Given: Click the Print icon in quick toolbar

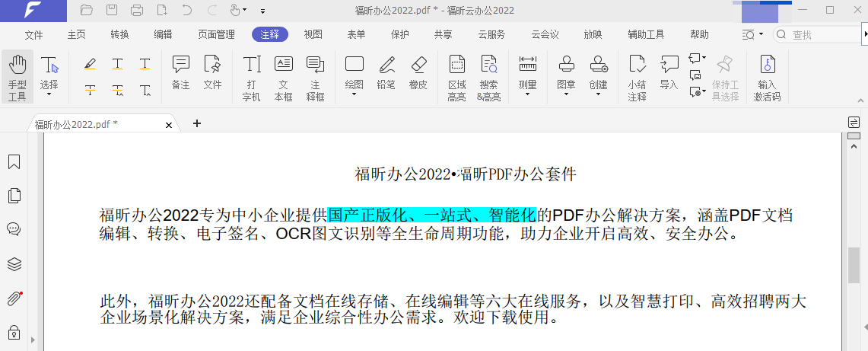Looking at the screenshot, I should pyautogui.click(x=137, y=10).
